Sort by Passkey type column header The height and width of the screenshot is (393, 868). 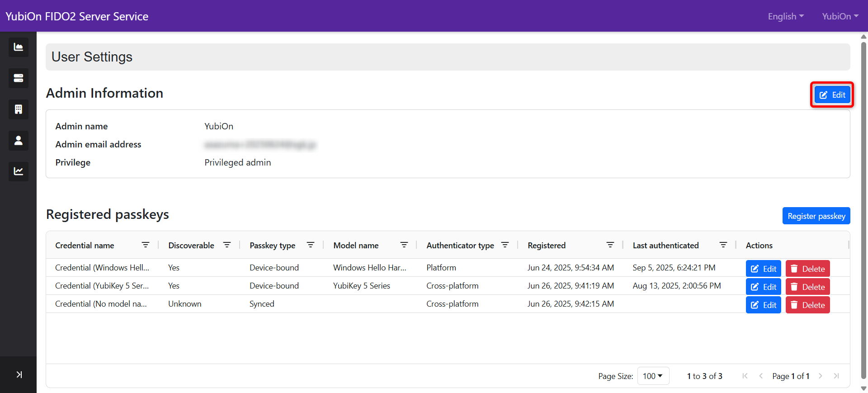pyautogui.click(x=272, y=245)
